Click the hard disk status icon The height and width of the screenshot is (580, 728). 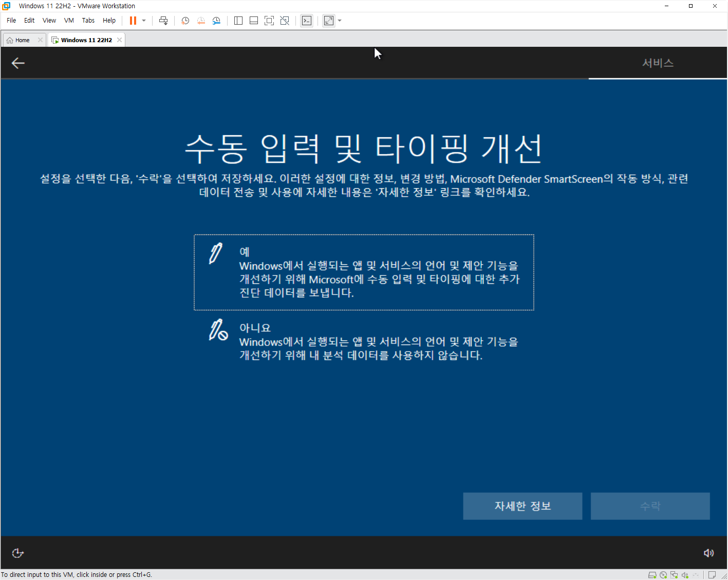coord(652,575)
